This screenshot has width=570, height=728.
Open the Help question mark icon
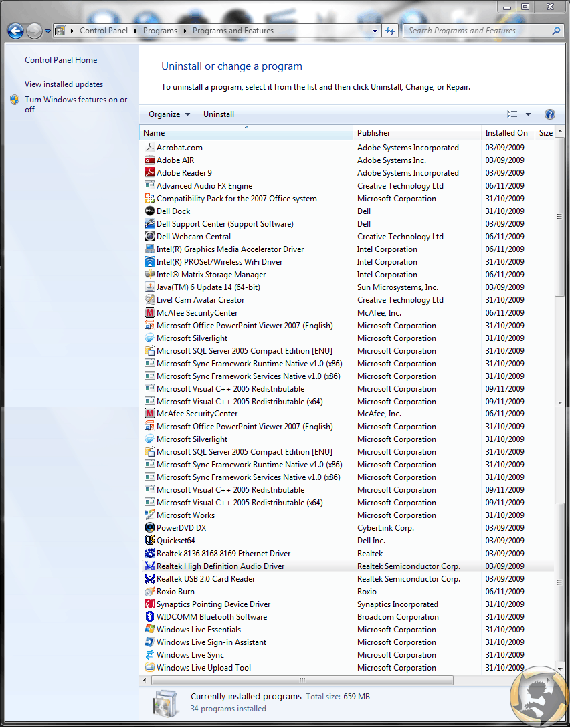click(549, 114)
